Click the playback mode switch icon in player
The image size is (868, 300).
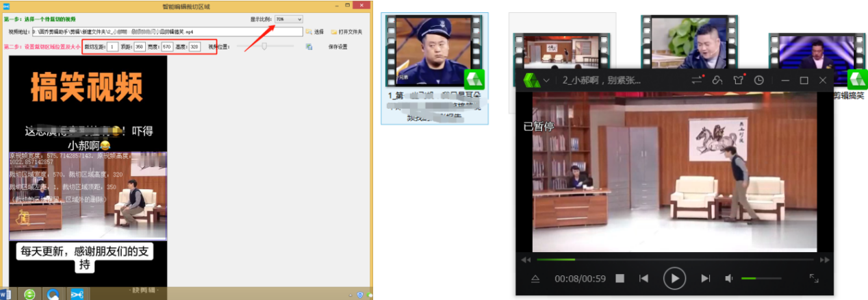coord(697,80)
